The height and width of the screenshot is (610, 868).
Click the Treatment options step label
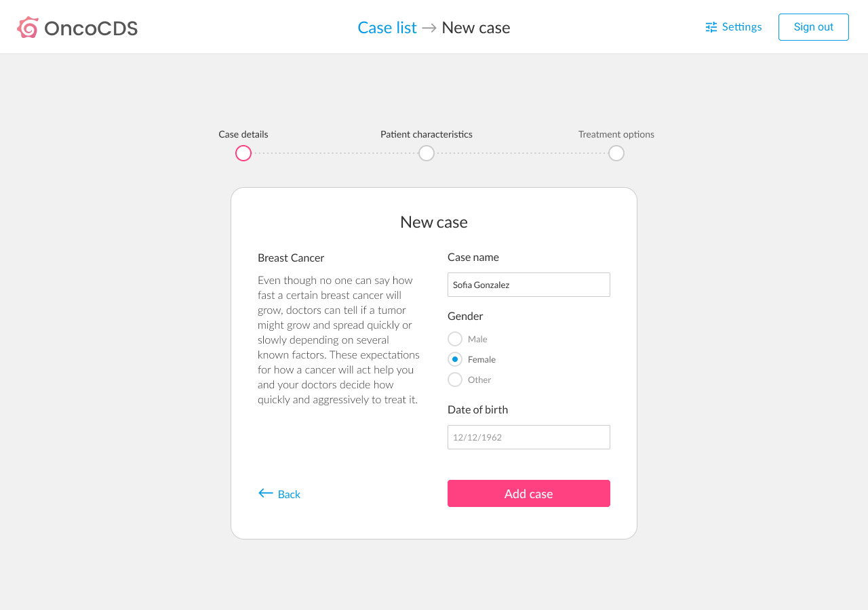tap(616, 134)
